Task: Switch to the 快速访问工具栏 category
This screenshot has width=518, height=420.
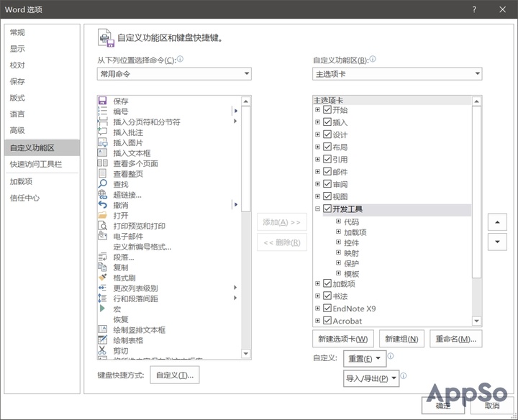Action: click(x=35, y=164)
